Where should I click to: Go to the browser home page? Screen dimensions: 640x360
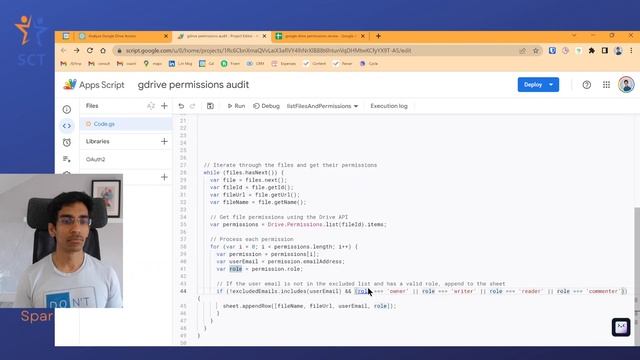pyautogui.click(x=103, y=51)
